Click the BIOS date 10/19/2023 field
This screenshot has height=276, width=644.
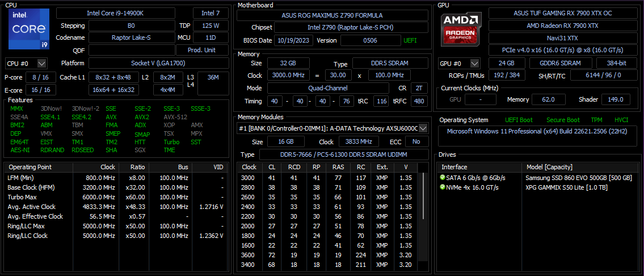295,40
